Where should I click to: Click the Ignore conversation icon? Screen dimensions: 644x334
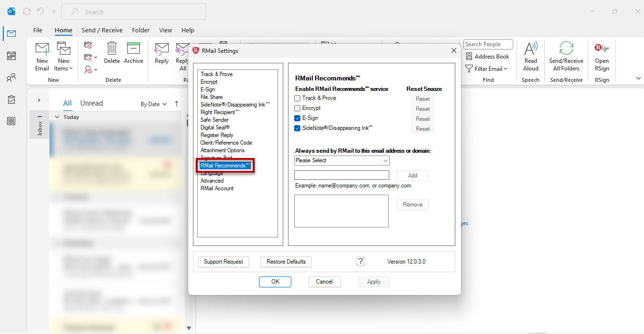pos(88,45)
